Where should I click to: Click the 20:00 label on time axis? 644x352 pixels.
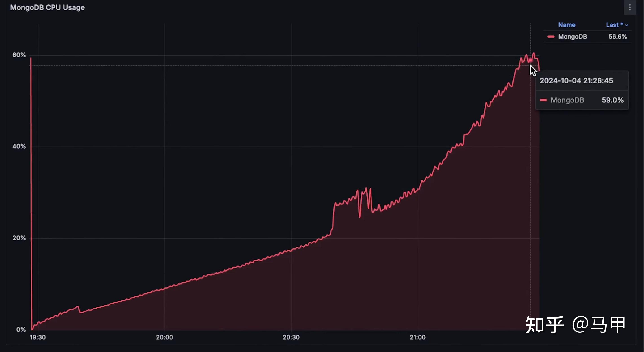point(164,337)
